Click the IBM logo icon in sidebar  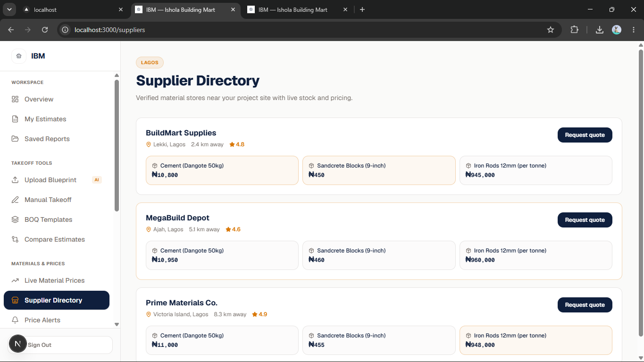click(19, 56)
